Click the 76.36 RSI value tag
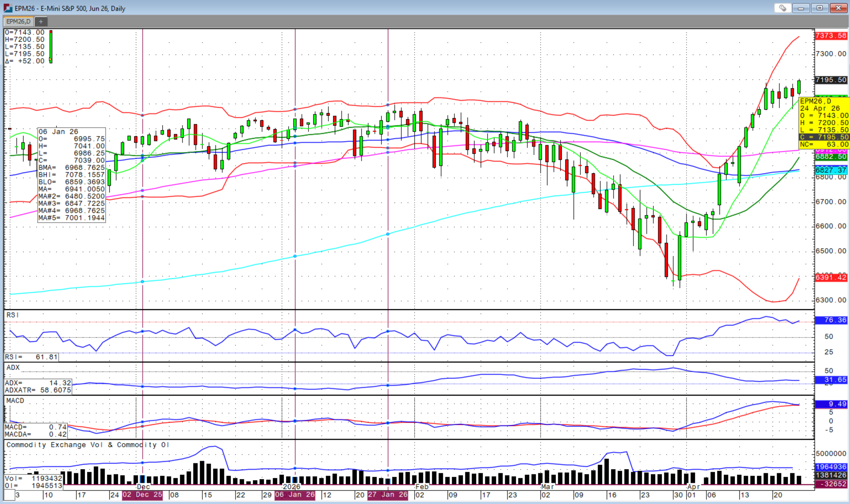The image size is (850, 504). tap(831, 320)
